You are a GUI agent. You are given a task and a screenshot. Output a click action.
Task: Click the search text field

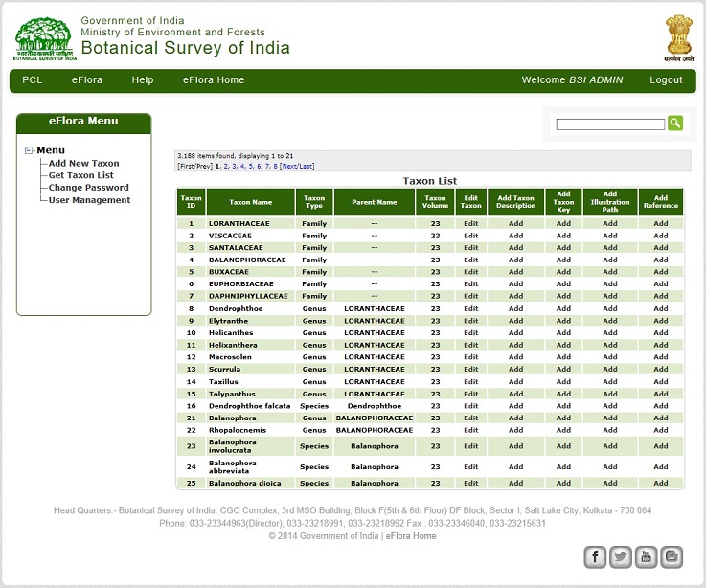pyautogui.click(x=610, y=124)
